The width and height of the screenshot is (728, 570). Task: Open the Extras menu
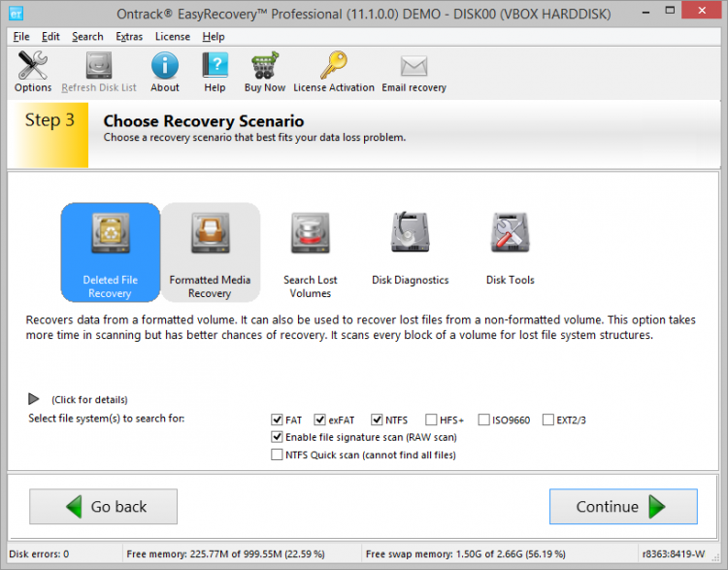click(129, 37)
